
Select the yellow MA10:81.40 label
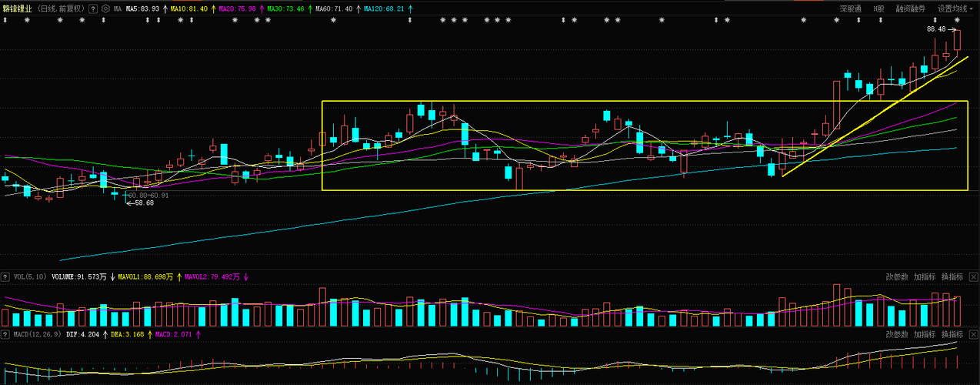(x=189, y=9)
